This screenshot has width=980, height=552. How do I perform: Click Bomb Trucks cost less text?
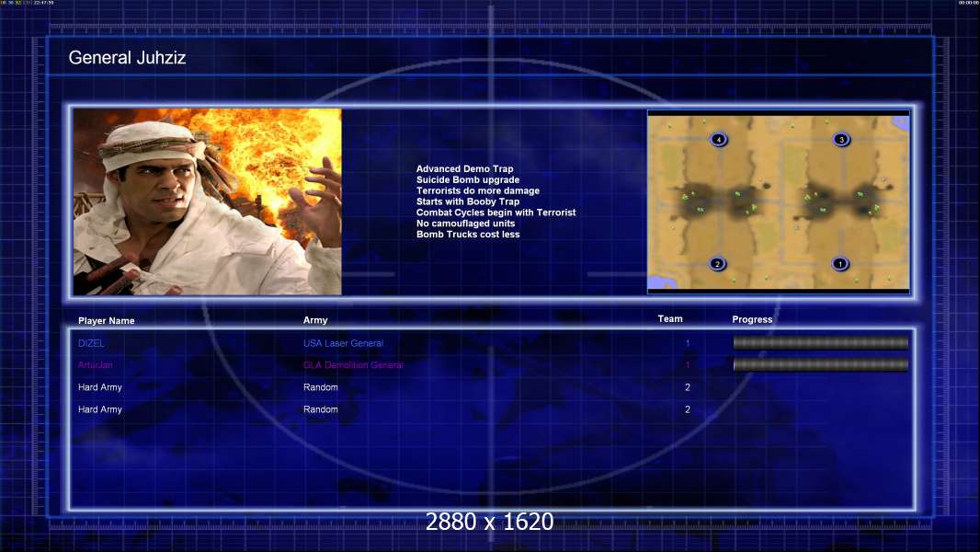[x=468, y=235]
